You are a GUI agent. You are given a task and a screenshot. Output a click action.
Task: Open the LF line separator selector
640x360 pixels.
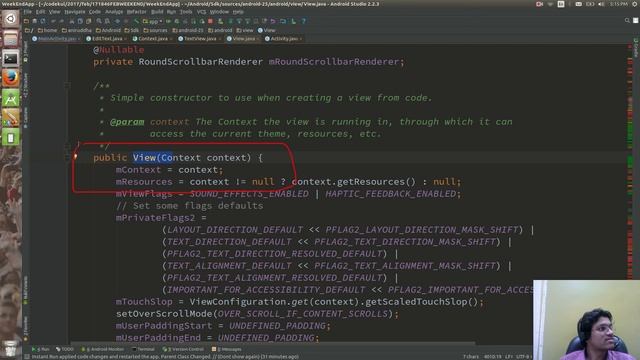pyautogui.click(x=510, y=356)
